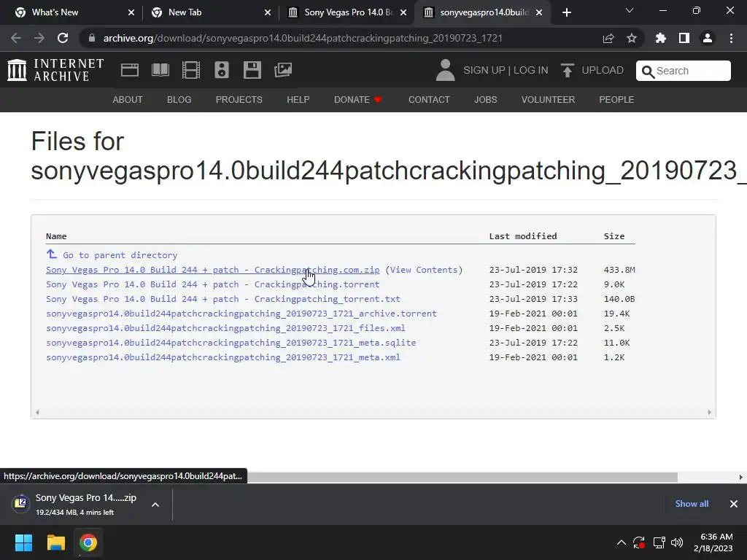Open the Windows Start menu

click(x=23, y=542)
